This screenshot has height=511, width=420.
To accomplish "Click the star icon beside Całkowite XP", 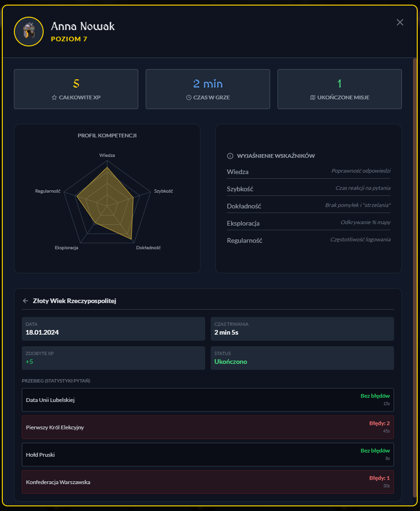I will (x=54, y=98).
